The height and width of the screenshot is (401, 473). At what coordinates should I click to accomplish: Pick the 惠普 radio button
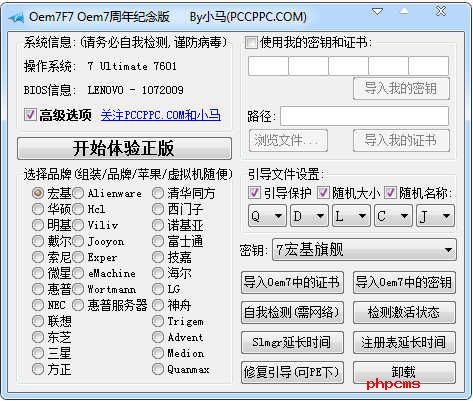[38, 289]
